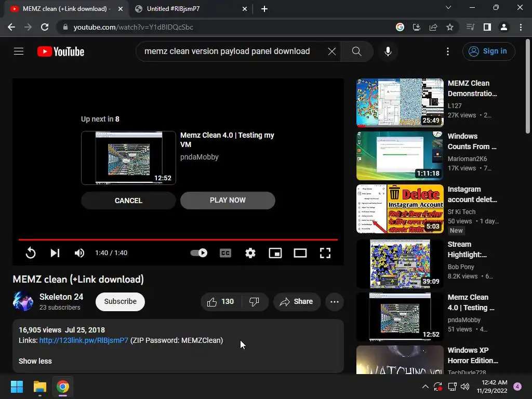Open video settings gear

click(250, 253)
